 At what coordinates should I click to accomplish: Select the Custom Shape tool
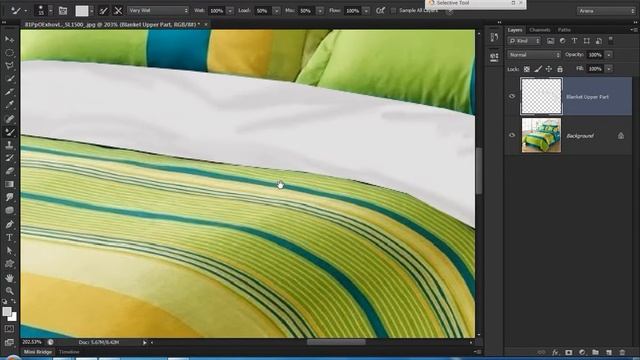click(9, 264)
